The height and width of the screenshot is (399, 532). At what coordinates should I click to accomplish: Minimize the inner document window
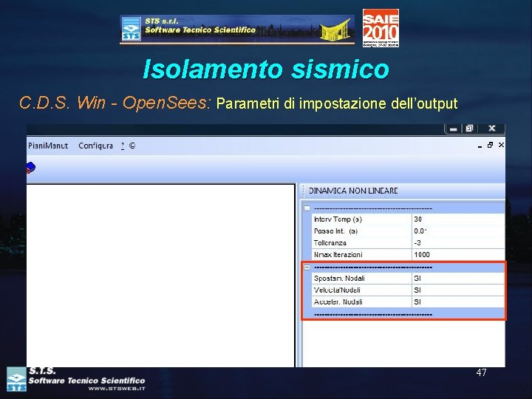coord(480,146)
